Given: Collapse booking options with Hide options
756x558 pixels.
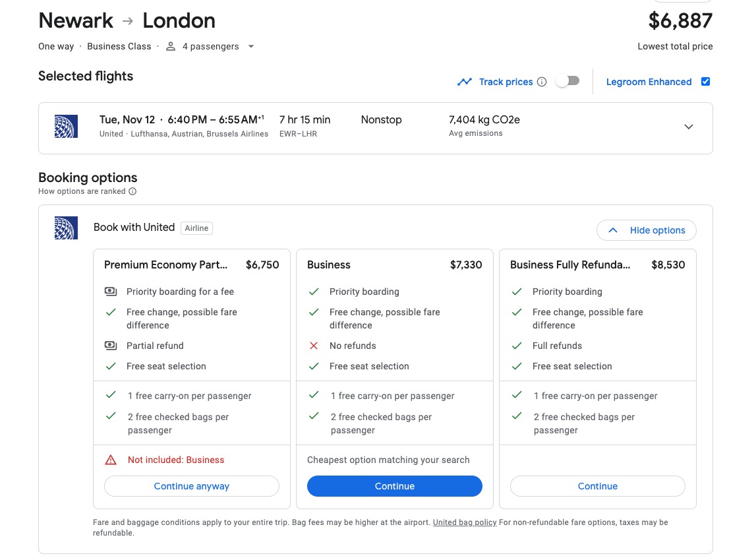Looking at the screenshot, I should [646, 230].
